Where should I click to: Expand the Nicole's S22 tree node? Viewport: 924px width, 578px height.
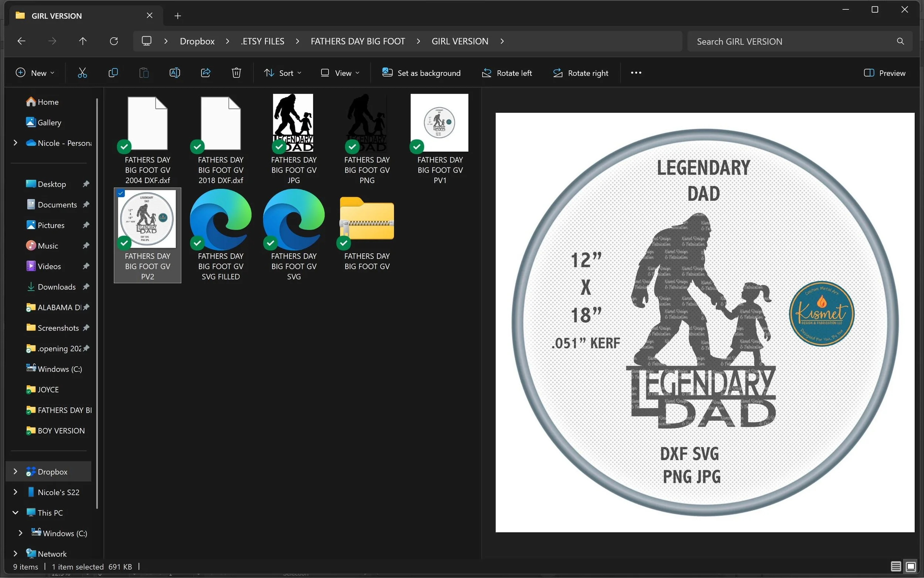[15, 492]
